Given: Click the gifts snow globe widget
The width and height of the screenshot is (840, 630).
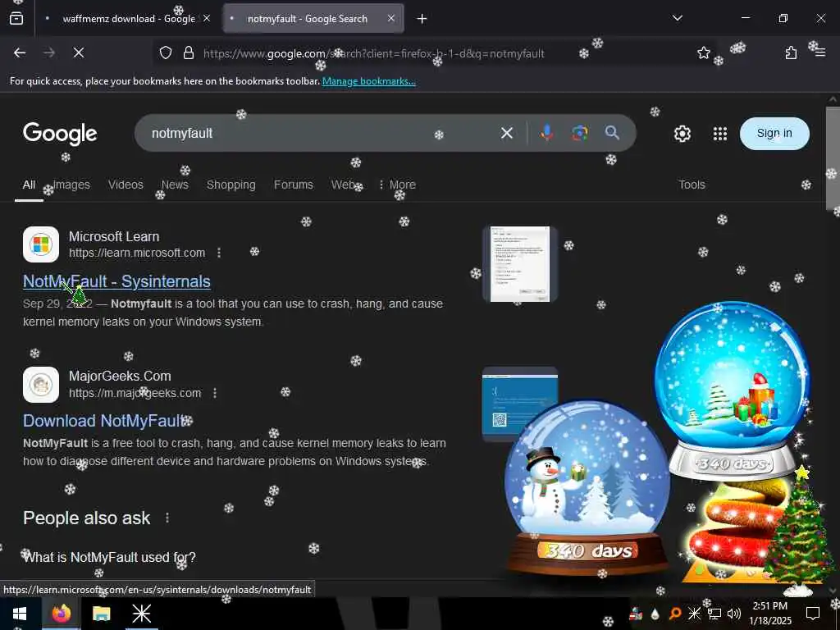Looking at the screenshot, I should 733,390.
